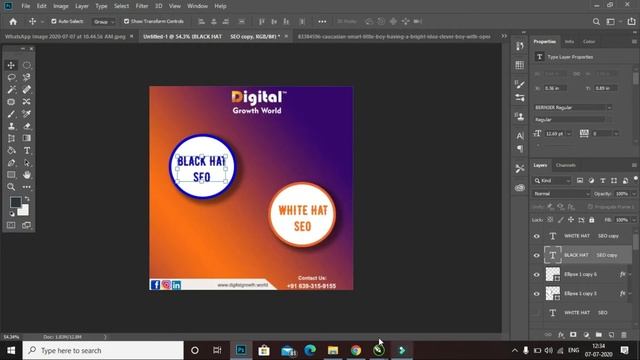Open the History panel icon

pyautogui.click(x=520, y=46)
